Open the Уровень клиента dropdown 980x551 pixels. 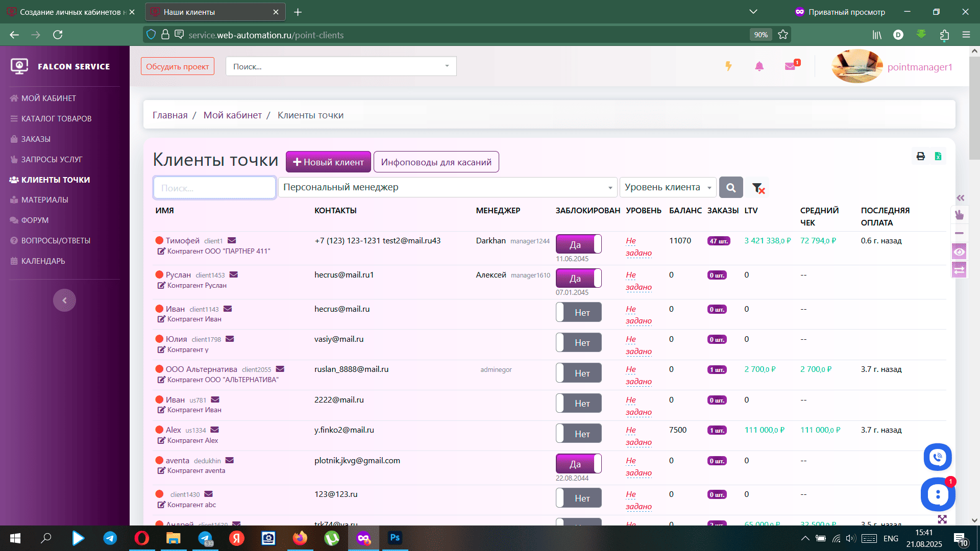pos(667,187)
